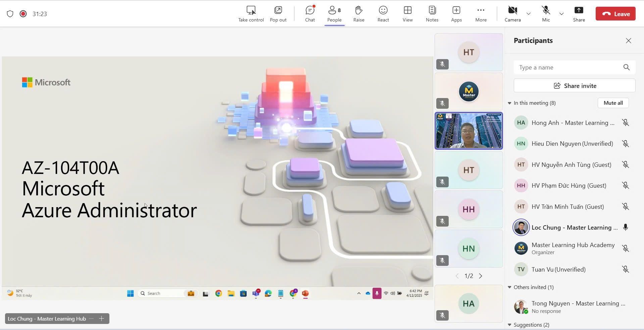The height and width of the screenshot is (330, 644).
Task: Select Trong Nguyen in Others invited
Action: click(575, 307)
